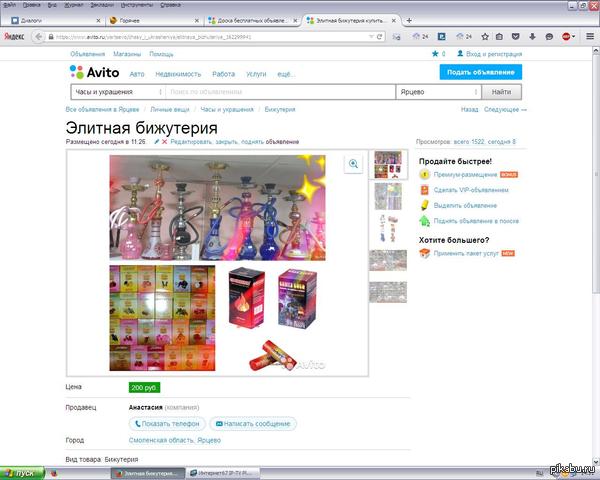Open the Firefox hamburger menu
Viewport: 600px width, 480px height.
(x=590, y=36)
